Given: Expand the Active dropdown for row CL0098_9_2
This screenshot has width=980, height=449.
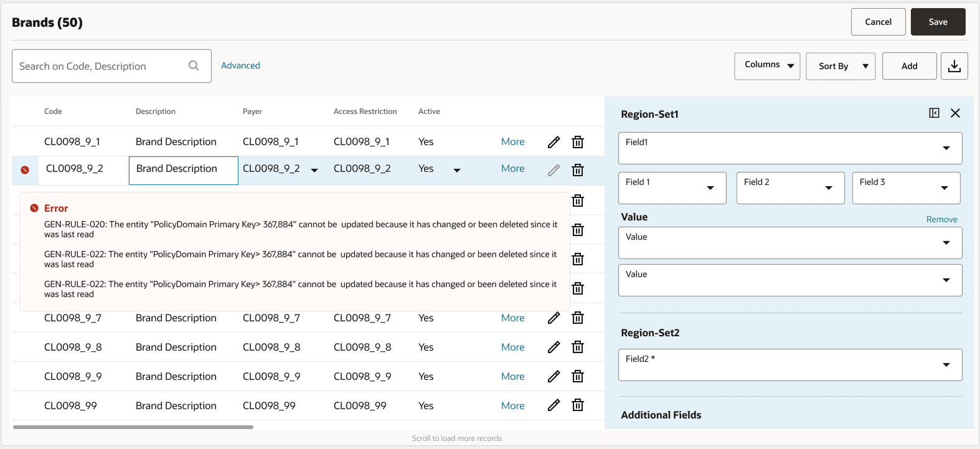Looking at the screenshot, I should pyautogui.click(x=457, y=170).
